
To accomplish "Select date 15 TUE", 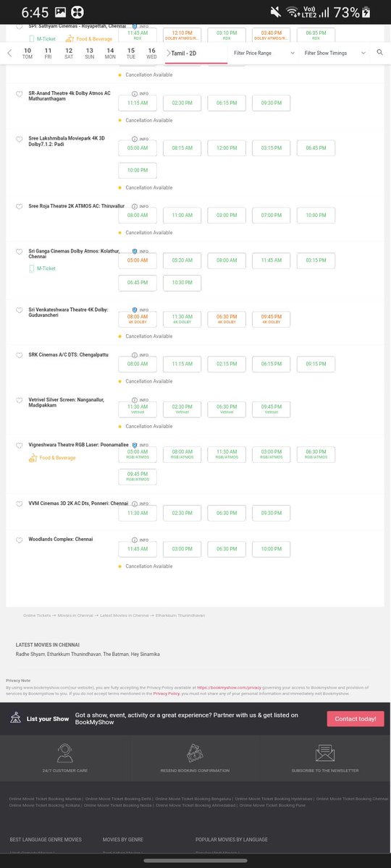I will (131, 53).
